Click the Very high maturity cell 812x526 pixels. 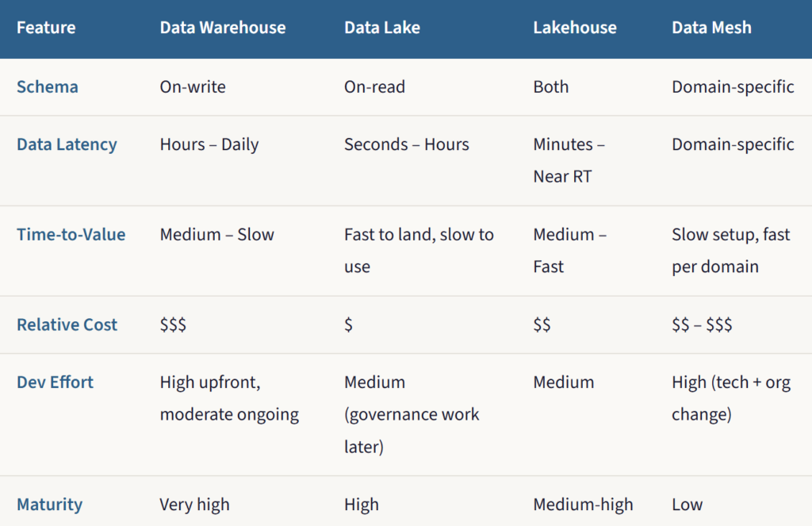(195, 505)
